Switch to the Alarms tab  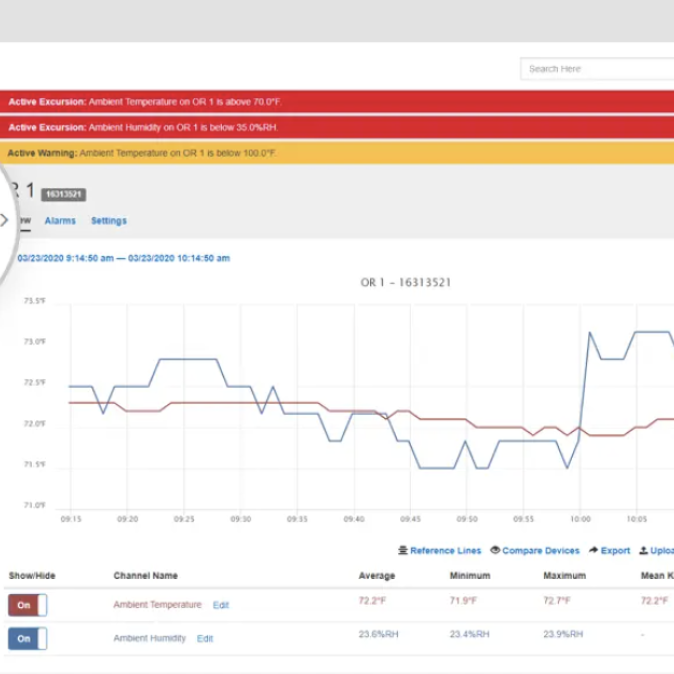click(x=60, y=221)
